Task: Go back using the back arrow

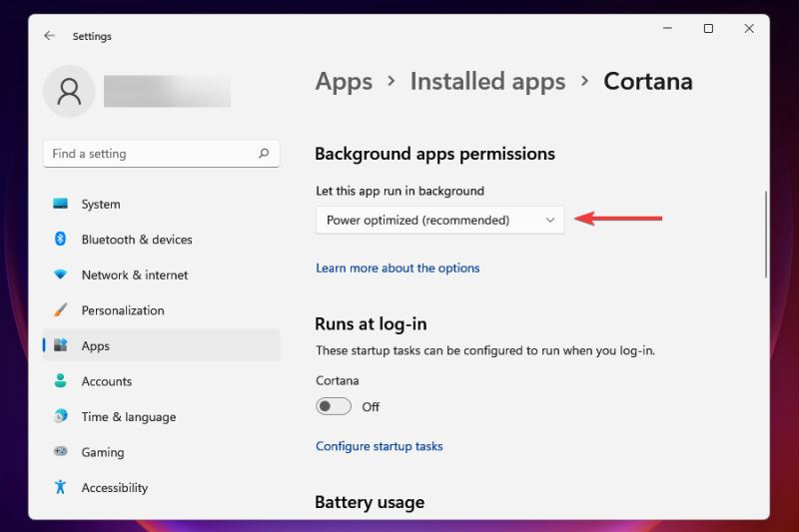Action: [49, 36]
